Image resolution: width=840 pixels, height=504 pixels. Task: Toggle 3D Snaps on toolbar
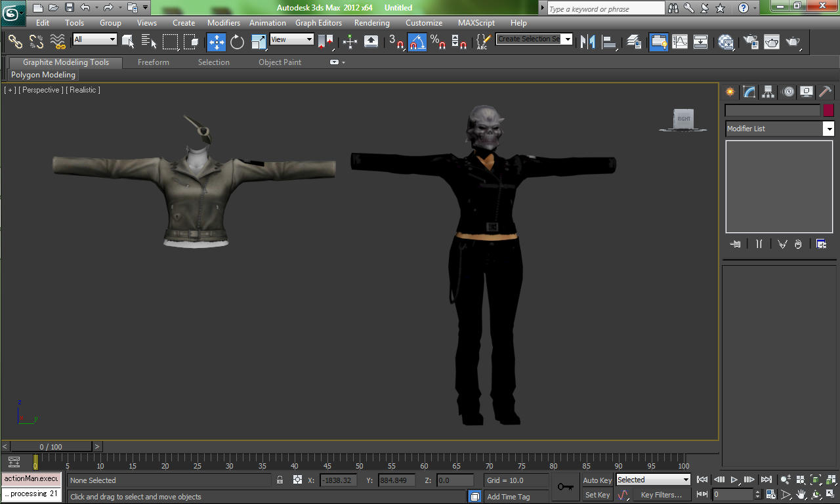(396, 42)
